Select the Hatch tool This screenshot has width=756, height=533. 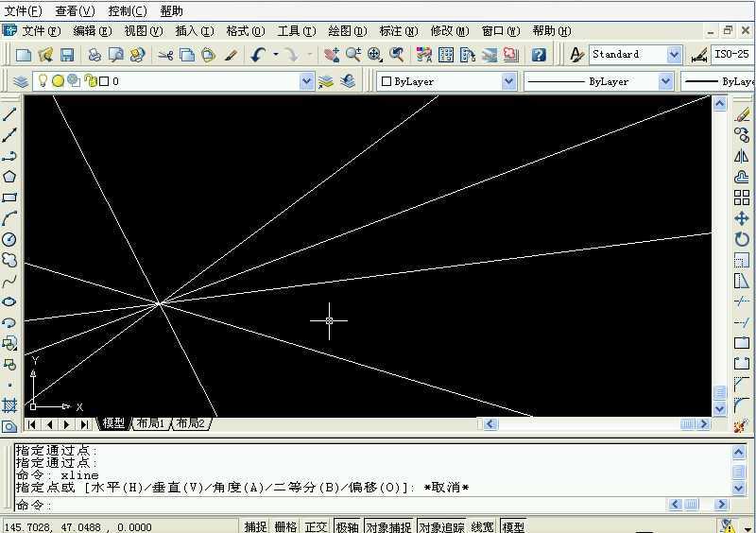[x=9, y=405]
